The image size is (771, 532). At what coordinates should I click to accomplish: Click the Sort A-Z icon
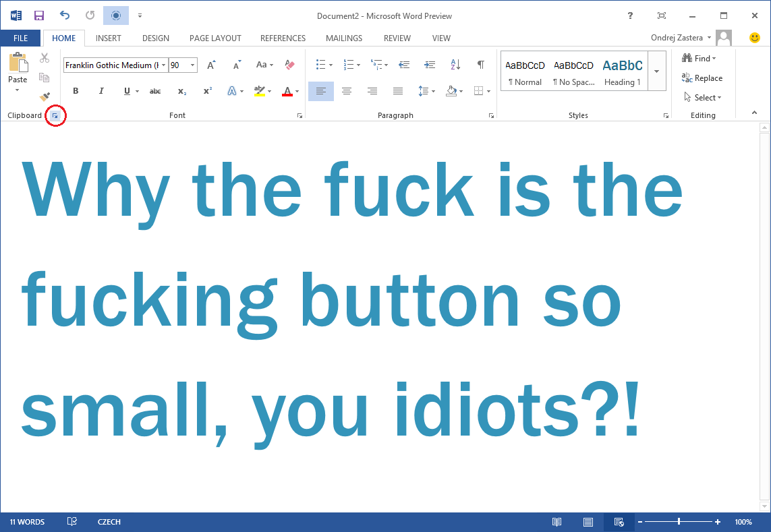point(455,65)
